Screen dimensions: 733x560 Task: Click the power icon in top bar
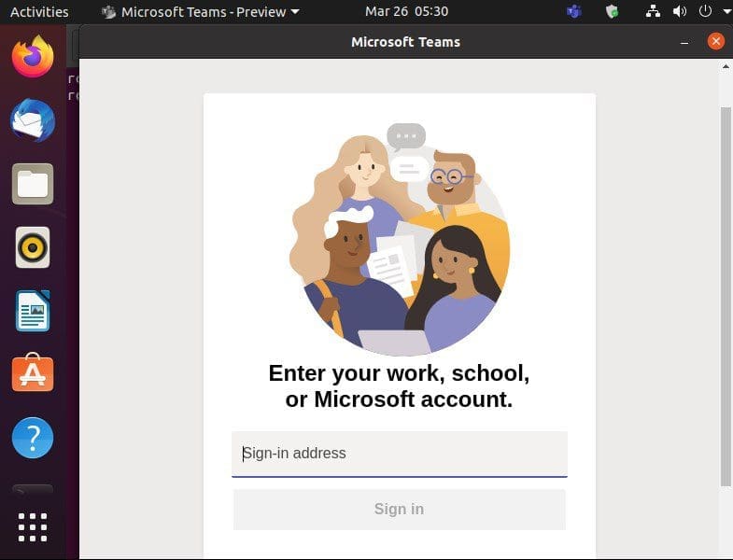pyautogui.click(x=707, y=12)
